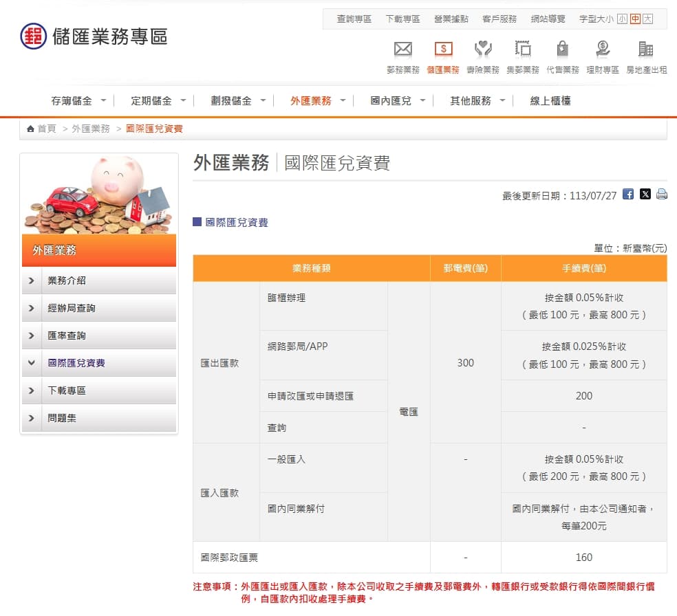Expand 下載專區 sidebar chevron
This screenshot has width=677, height=616.
click(31, 390)
